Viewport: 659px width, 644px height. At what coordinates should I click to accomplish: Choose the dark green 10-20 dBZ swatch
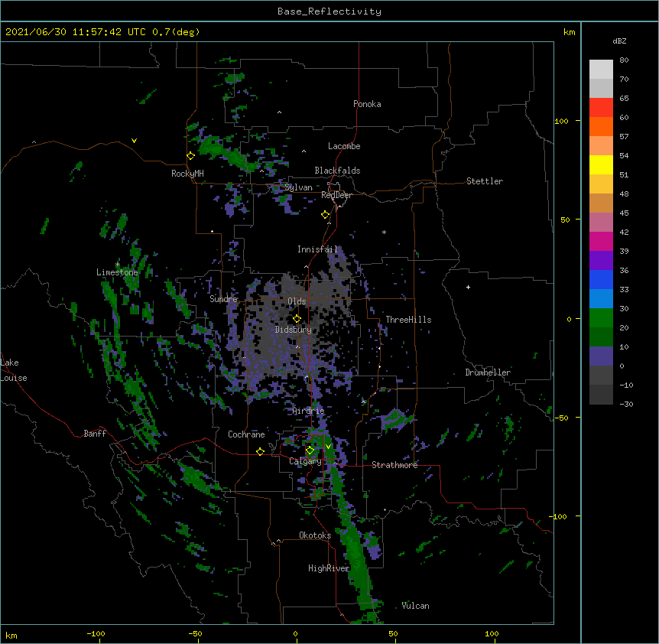[601, 337]
